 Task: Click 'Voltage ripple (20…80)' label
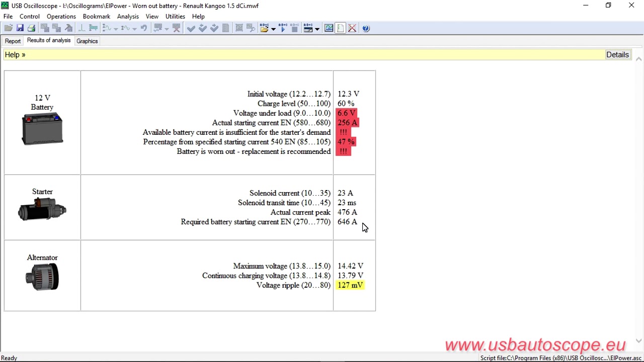tap(293, 285)
